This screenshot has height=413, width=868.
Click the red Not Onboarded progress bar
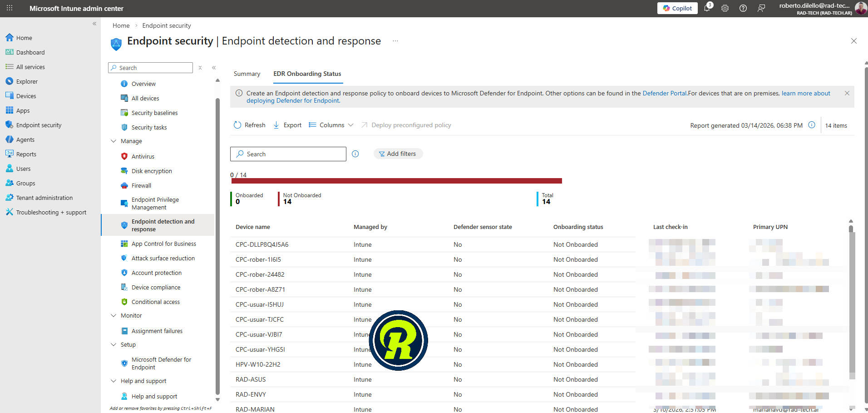coord(396,181)
